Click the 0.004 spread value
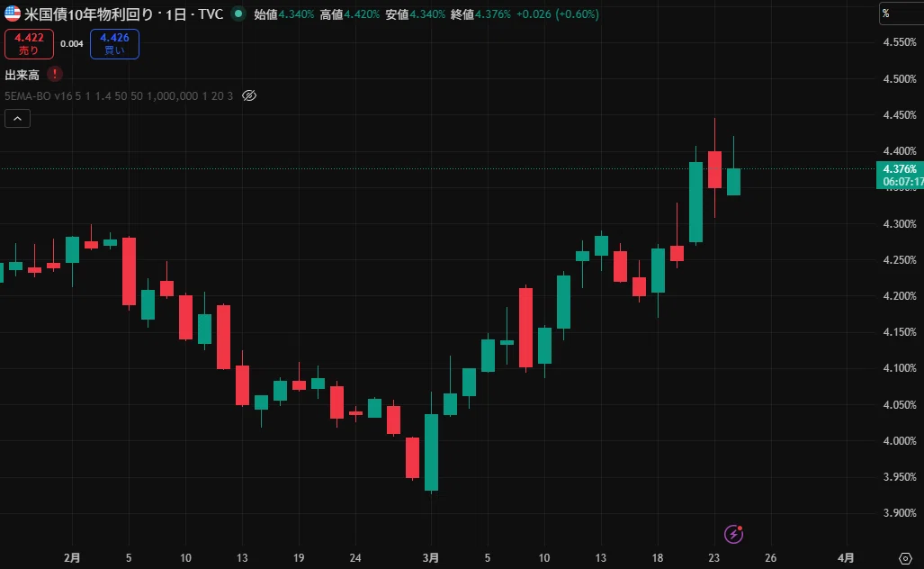924x569 pixels. coord(72,43)
